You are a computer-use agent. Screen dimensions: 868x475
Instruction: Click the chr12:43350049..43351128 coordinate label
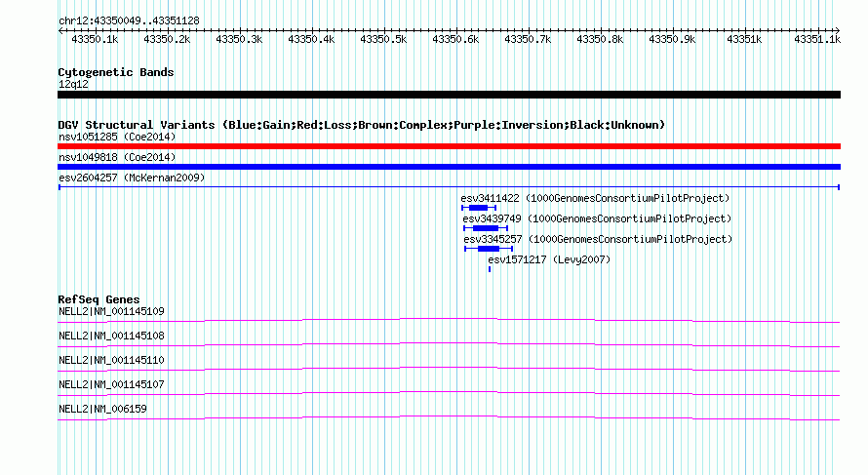129,21
